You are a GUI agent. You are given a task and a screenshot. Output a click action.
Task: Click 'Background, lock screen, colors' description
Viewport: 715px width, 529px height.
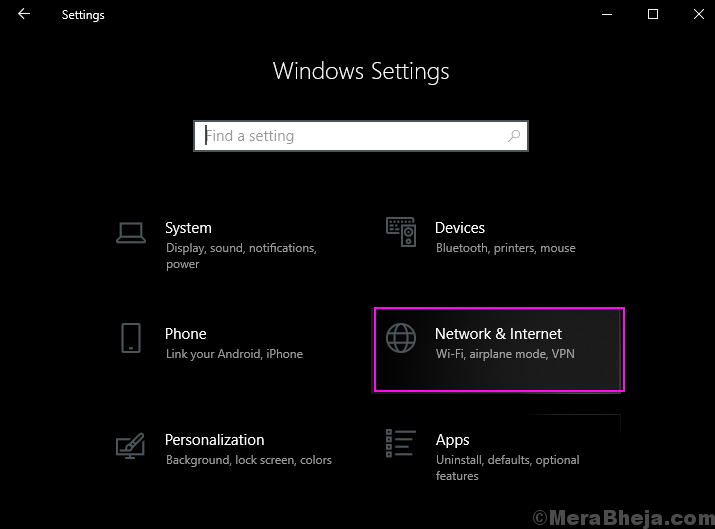(x=249, y=460)
